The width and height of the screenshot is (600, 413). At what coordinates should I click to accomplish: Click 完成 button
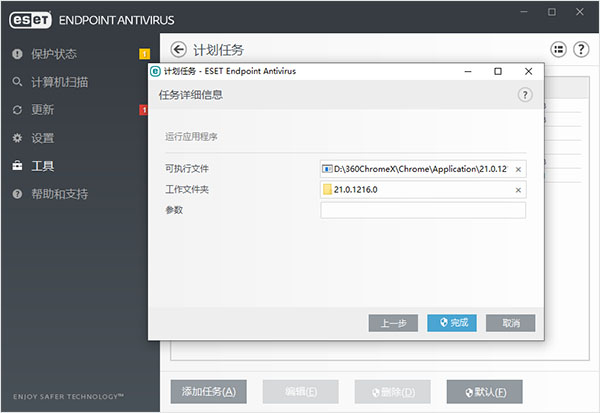pyautogui.click(x=452, y=323)
